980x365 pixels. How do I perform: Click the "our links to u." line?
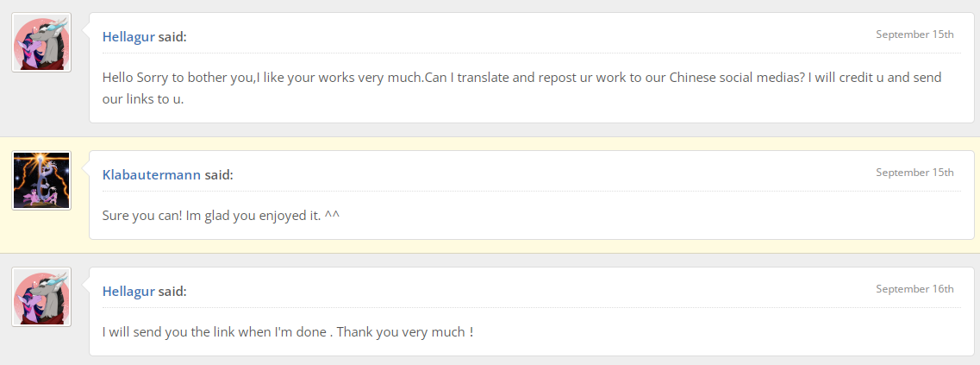tap(143, 98)
